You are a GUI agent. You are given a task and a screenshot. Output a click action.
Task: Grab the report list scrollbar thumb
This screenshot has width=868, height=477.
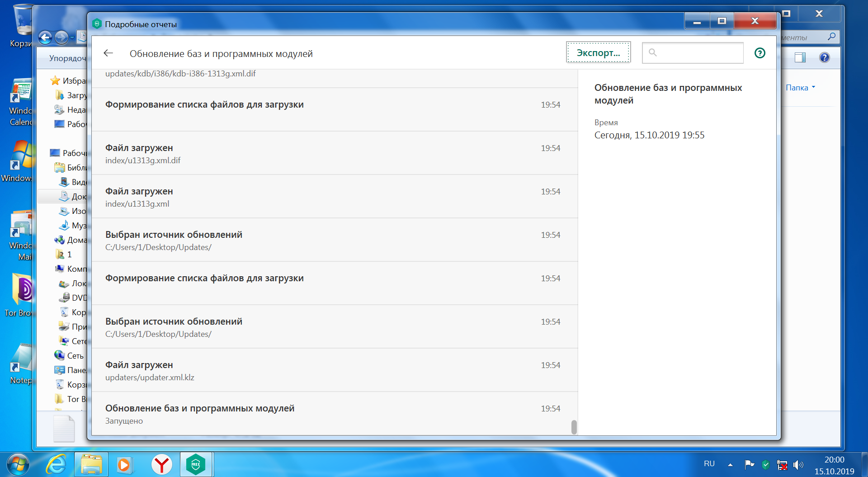574,427
